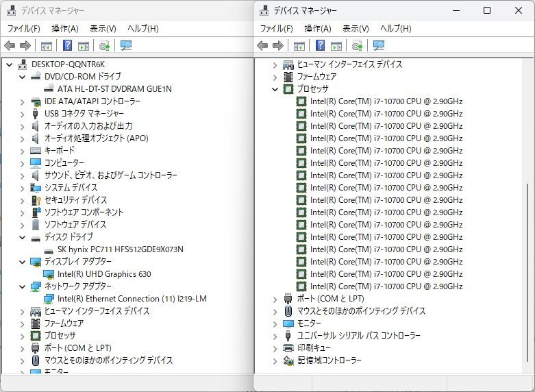Click サウンド、ビデオ、およびゲーム speaker icon

coord(35,175)
